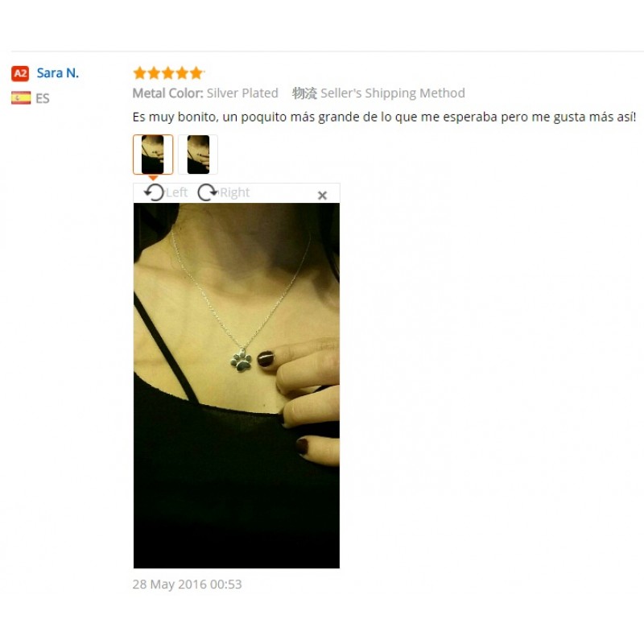Click the "Left" rotation label

tap(177, 192)
